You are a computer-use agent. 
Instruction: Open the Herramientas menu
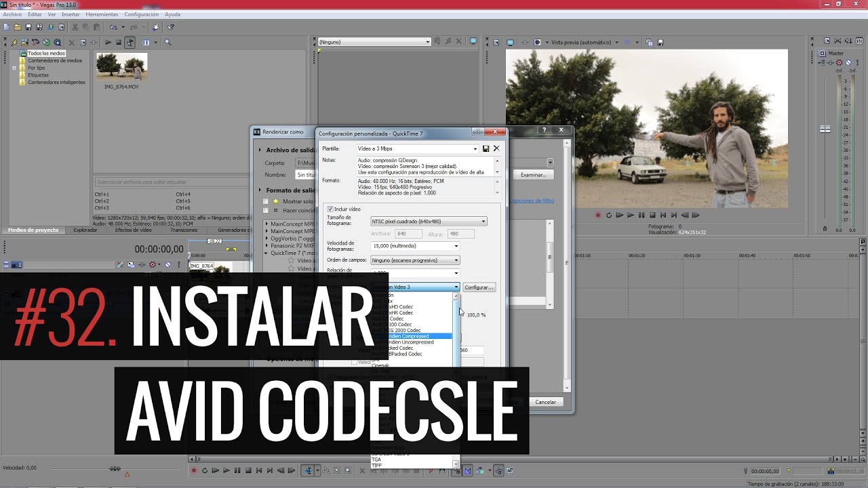pyautogui.click(x=102, y=14)
